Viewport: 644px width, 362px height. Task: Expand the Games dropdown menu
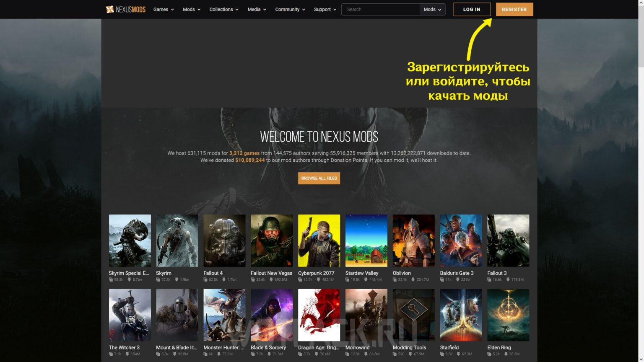point(164,9)
